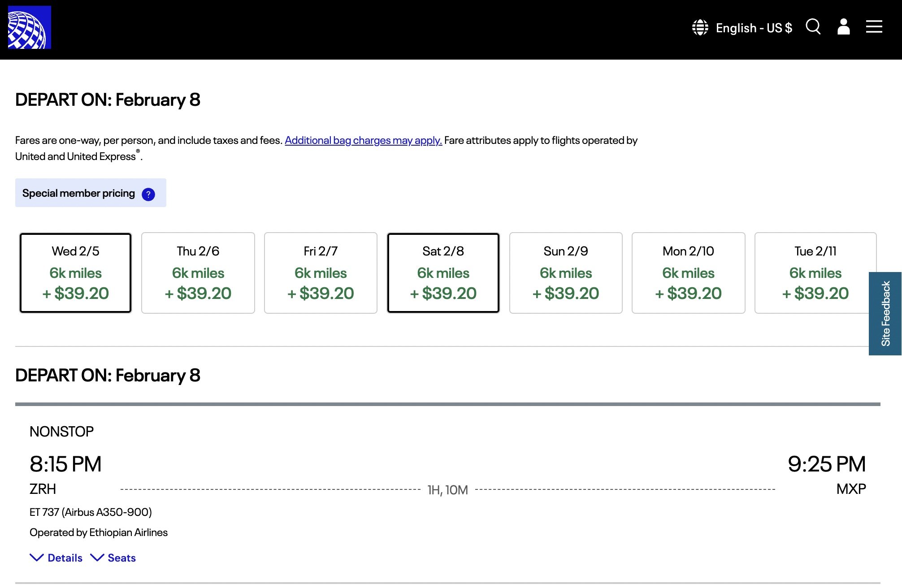Click the top DEPART ON: February 8 heading
The width and height of the screenshot is (902, 588).
pyautogui.click(x=108, y=99)
